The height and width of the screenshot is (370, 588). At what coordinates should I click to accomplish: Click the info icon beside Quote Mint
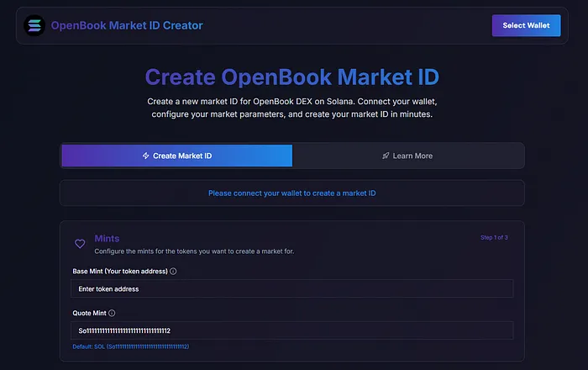tap(112, 313)
